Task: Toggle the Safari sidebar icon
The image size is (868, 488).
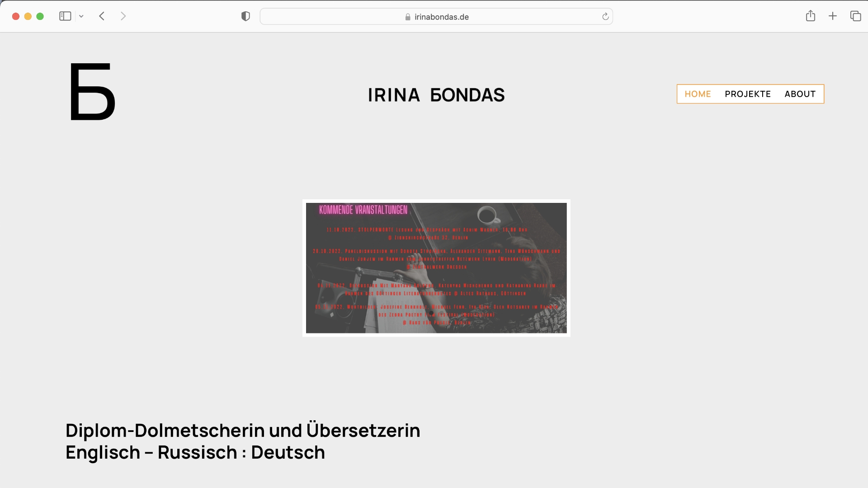Action: click(x=65, y=16)
